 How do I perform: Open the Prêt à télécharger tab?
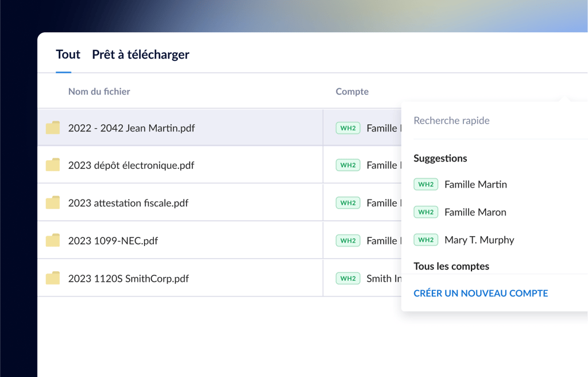[x=141, y=55]
